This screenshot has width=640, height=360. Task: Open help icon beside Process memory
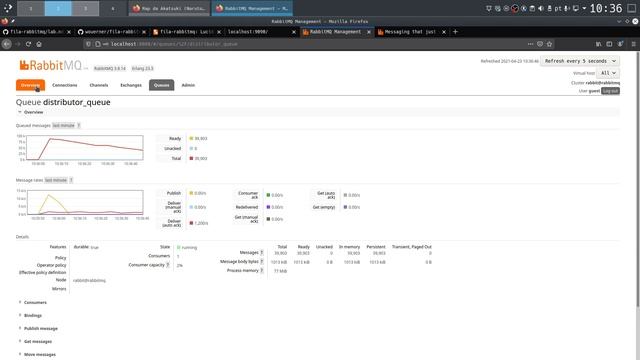click(x=262, y=271)
